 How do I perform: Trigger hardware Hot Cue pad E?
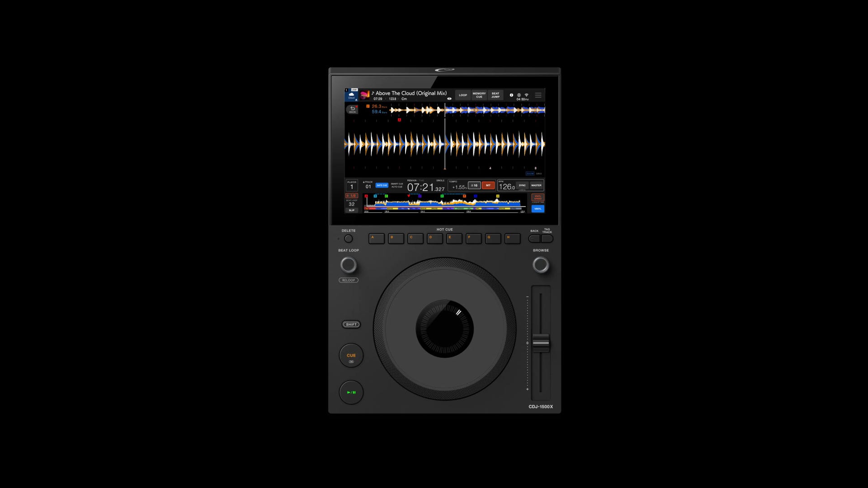coord(454,239)
